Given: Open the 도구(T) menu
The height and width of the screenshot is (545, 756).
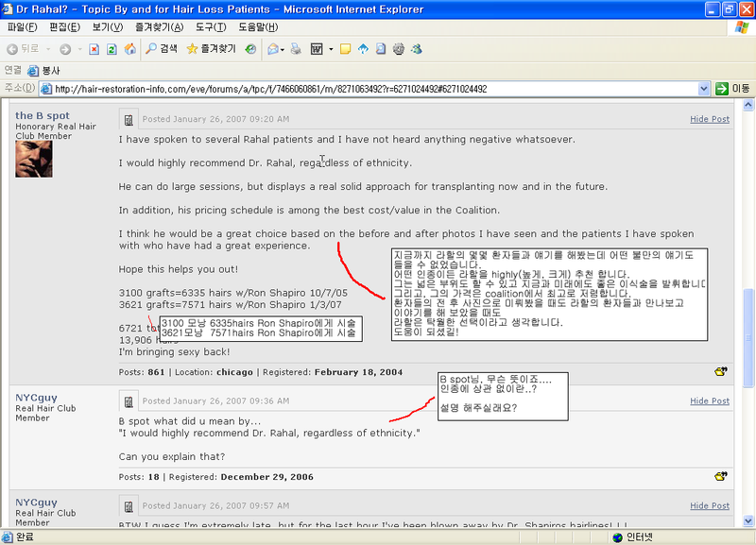Looking at the screenshot, I should point(211,27).
